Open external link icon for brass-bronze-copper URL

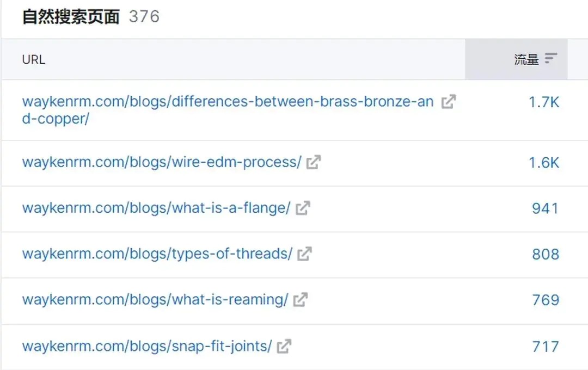click(448, 102)
